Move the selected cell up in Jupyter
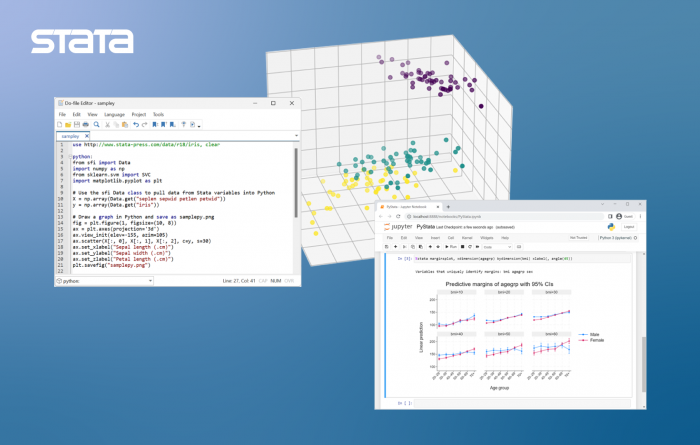Viewport: 700px width, 445px height. tap(430, 247)
